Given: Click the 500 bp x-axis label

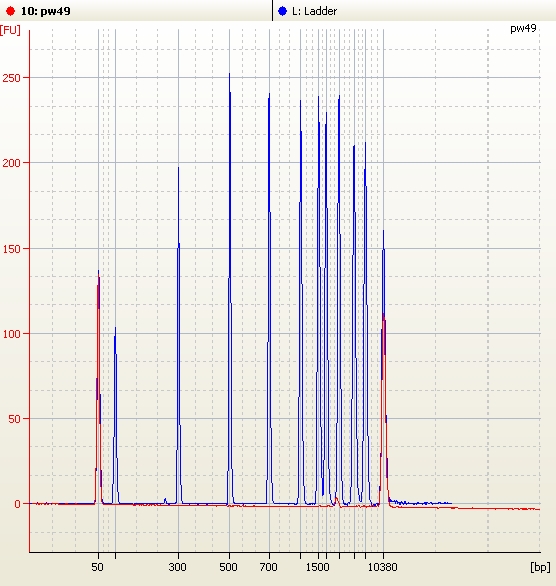Looking at the screenshot, I should click(228, 567).
